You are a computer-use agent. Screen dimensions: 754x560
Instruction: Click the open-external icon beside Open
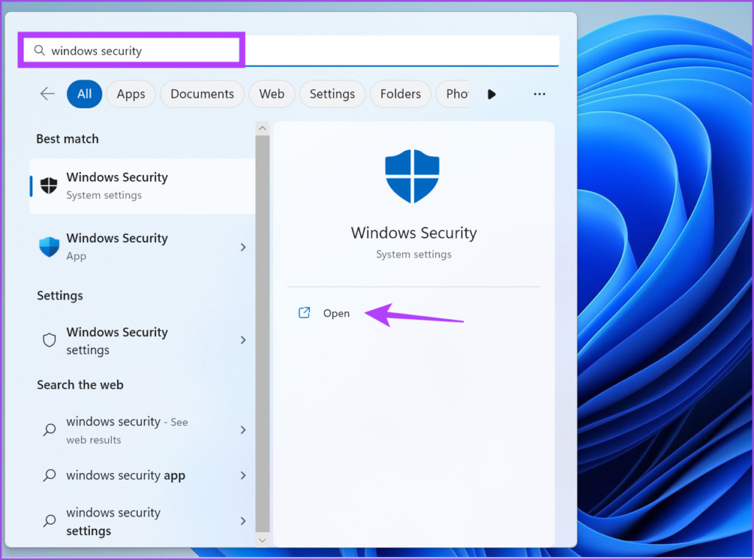304,313
